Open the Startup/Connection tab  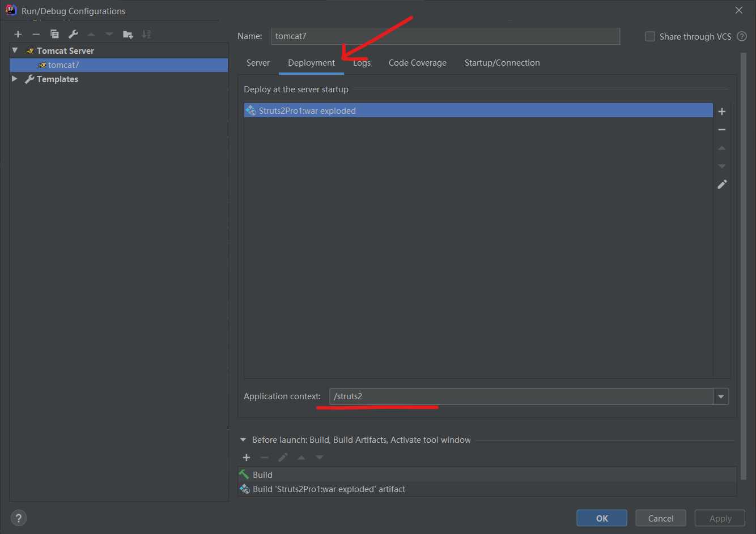502,63
